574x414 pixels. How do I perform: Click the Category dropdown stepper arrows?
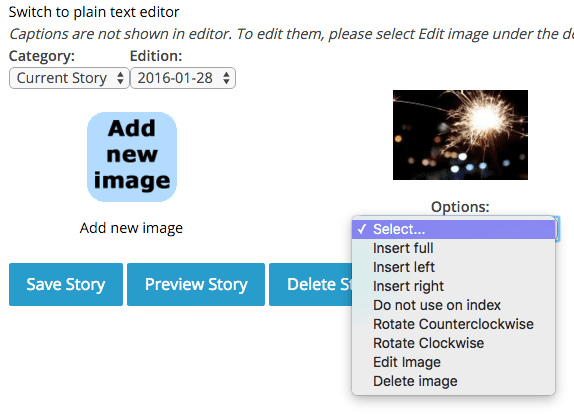(x=120, y=78)
